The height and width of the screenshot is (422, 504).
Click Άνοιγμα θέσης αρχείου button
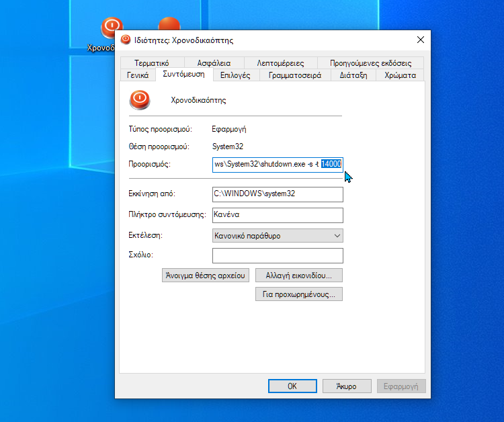[206, 276]
